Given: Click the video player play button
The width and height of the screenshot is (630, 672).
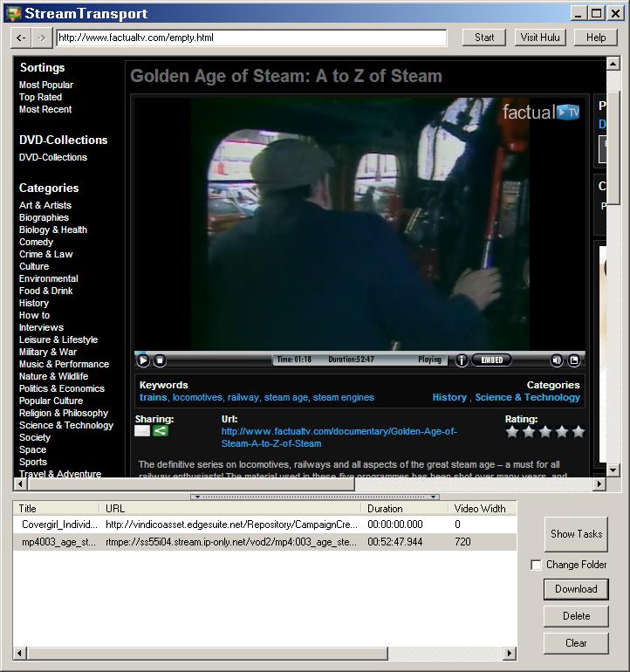Looking at the screenshot, I should pos(143,360).
